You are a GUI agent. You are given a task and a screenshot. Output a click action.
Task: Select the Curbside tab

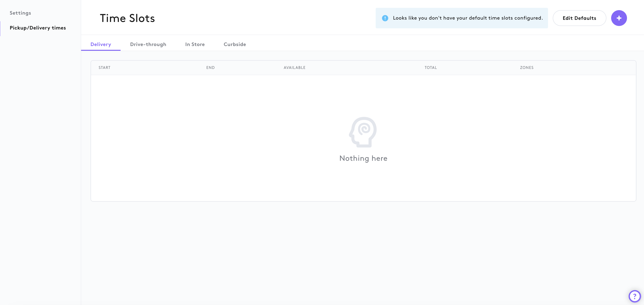point(235,44)
